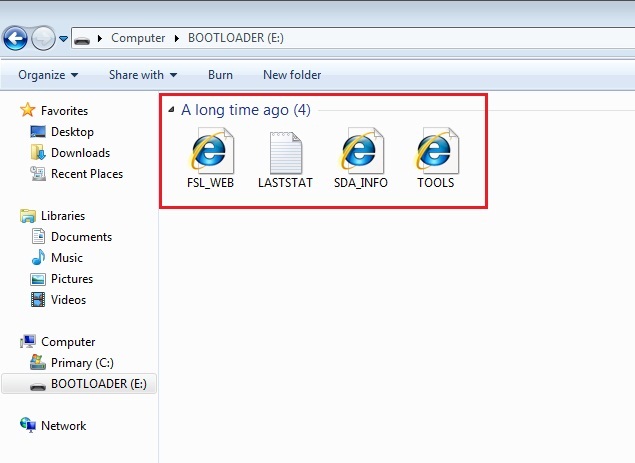Open the Videos library
Image resolution: width=635 pixels, height=463 pixels.
click(x=68, y=300)
